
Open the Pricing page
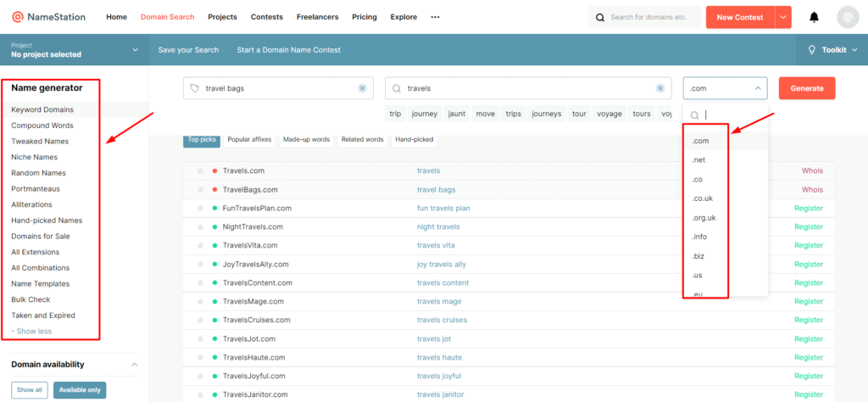click(x=364, y=17)
